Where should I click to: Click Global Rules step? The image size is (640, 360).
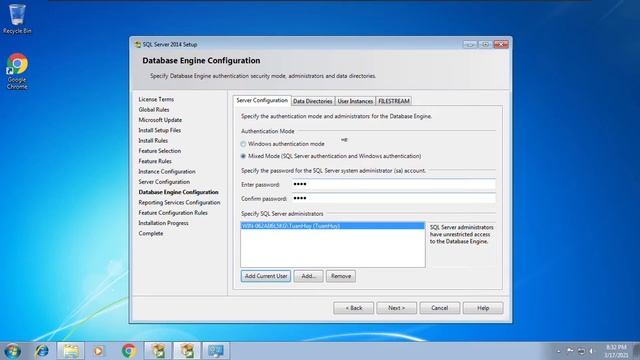point(153,109)
